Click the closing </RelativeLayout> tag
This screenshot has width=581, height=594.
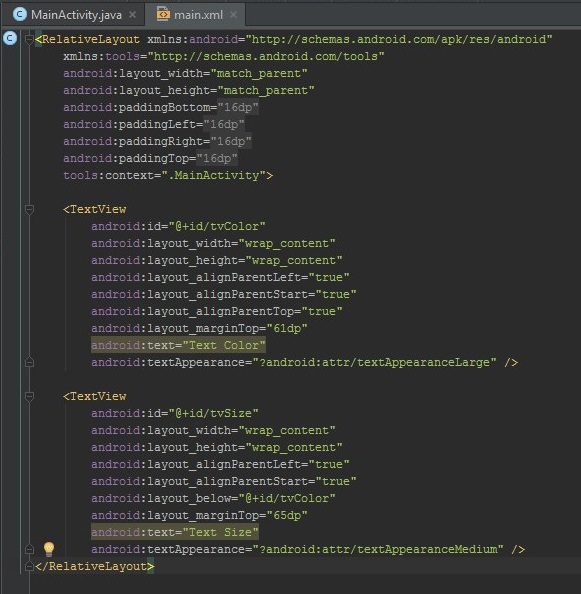(x=94, y=566)
